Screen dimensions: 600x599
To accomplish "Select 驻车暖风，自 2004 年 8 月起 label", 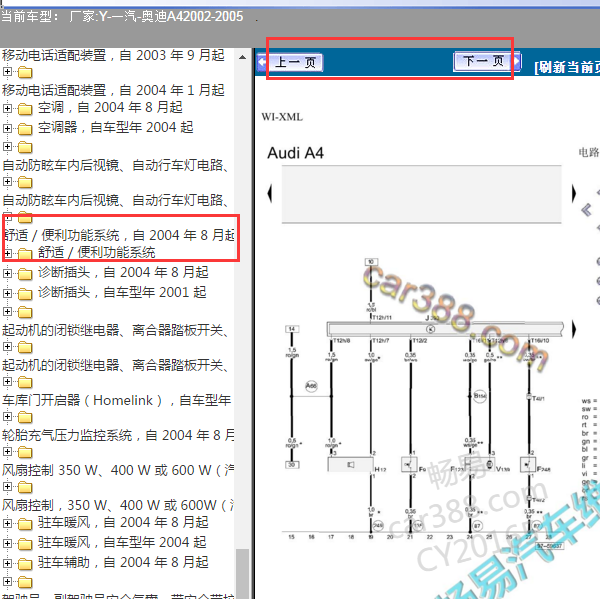I will click(123, 522).
